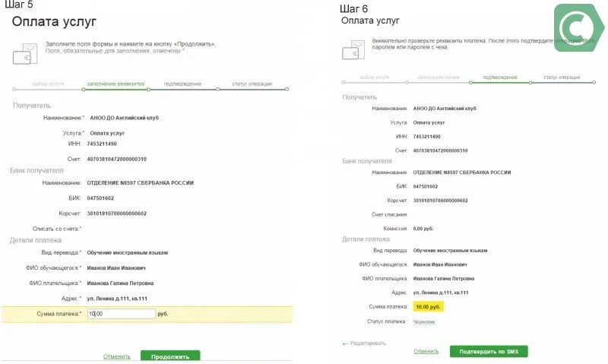The image size is (608, 364).
Task: Select the подтверждение step in Step 6 progress bar
Action: pos(500,78)
